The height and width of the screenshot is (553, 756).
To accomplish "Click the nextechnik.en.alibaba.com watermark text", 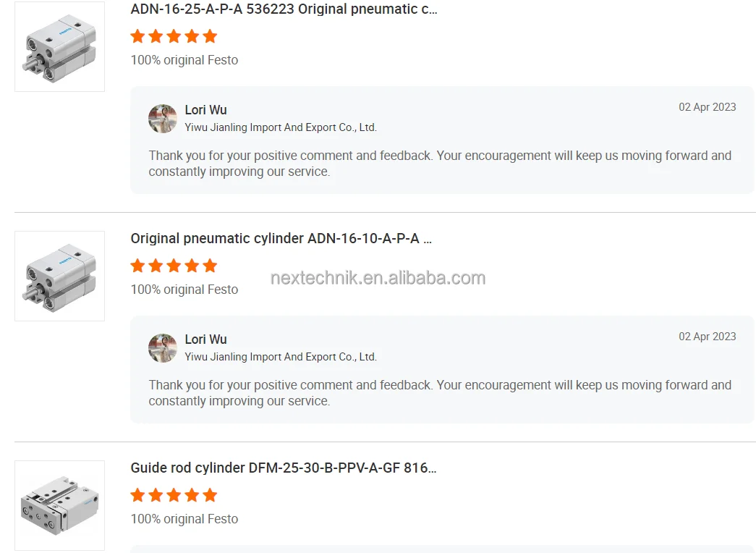I will (x=378, y=278).
